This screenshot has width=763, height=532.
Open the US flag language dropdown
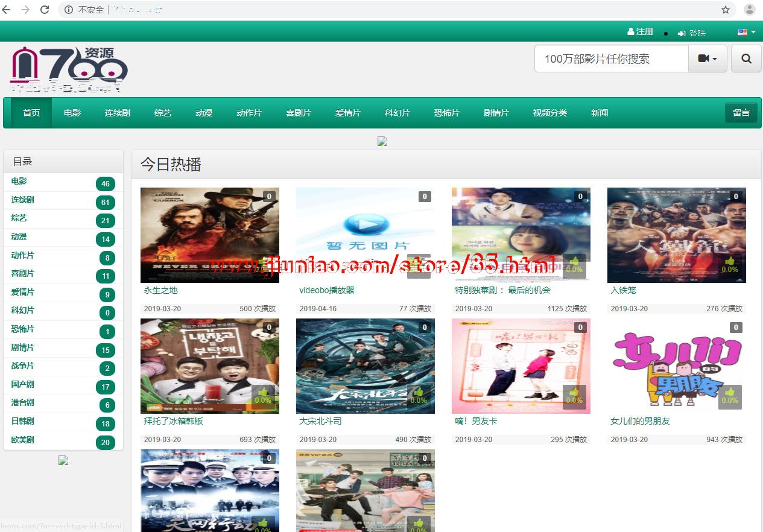[746, 32]
